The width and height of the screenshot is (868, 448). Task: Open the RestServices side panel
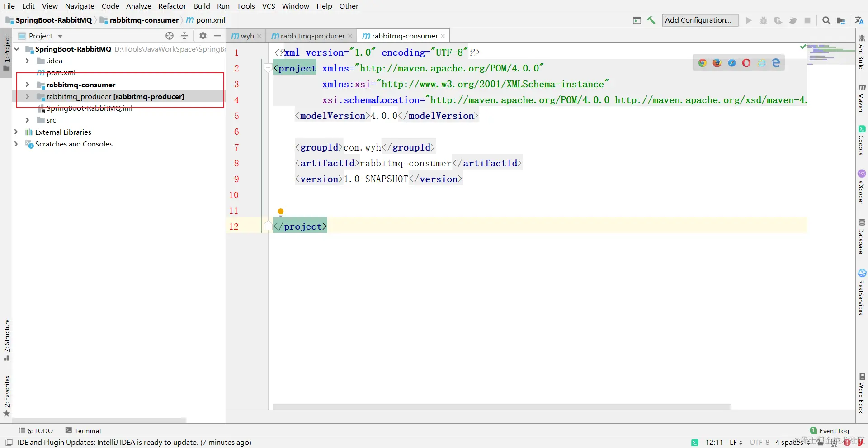(862, 292)
